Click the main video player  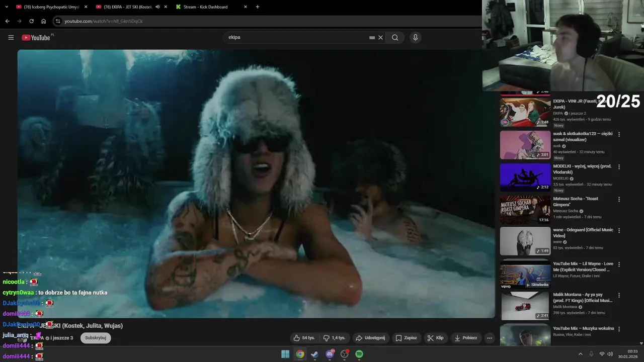256,184
